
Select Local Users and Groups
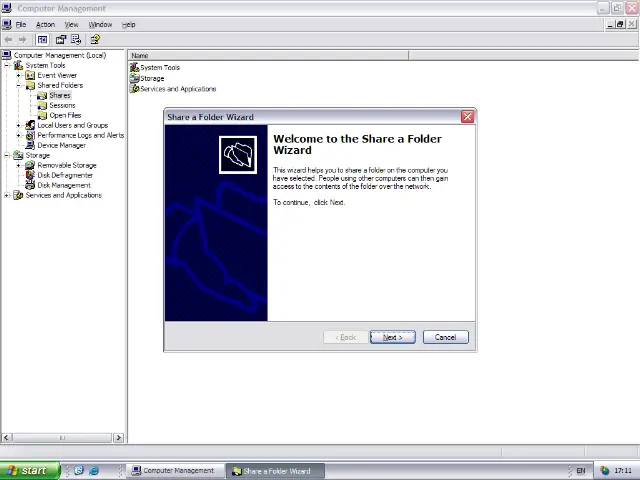tap(73, 125)
